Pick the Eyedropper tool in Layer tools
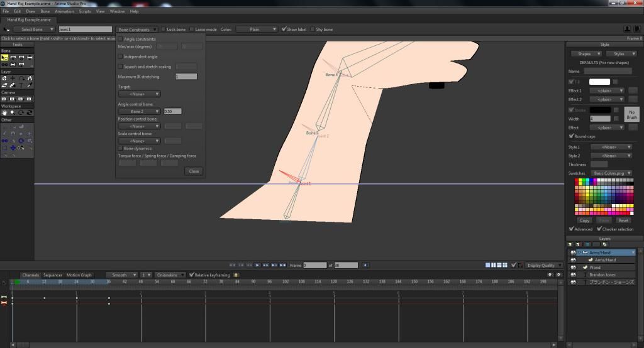Screen dimensions: 644x348 coord(30,85)
